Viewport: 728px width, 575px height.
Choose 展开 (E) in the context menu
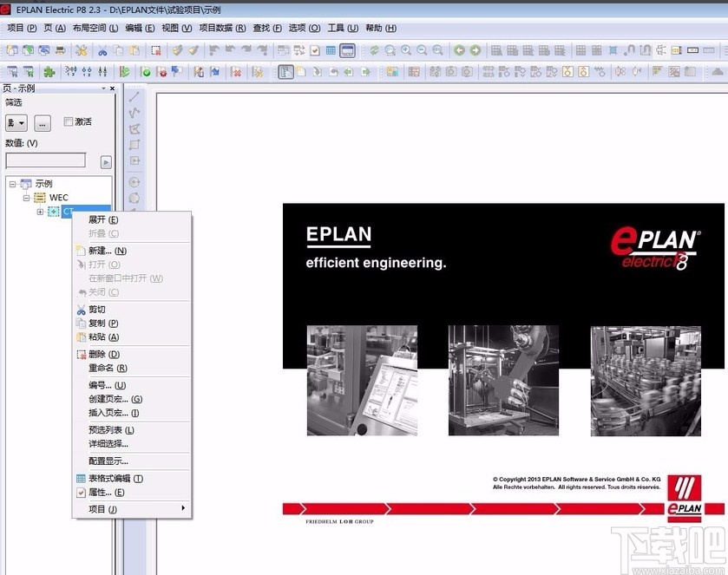pos(132,219)
